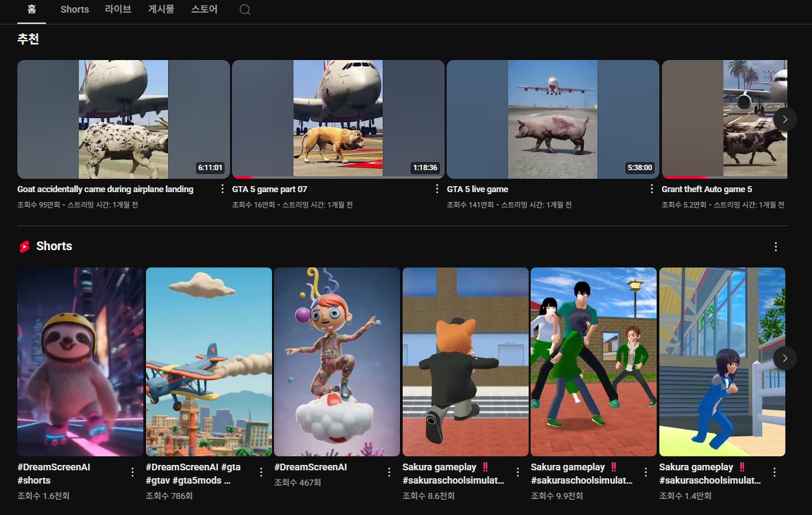812x515 pixels.
Task: Open the Goat accidentally came during airplane landing title
Action: 105,189
